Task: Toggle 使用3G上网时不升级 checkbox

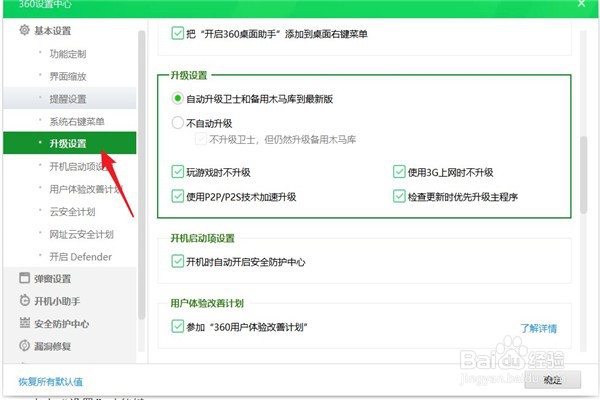Action: pyautogui.click(x=399, y=172)
